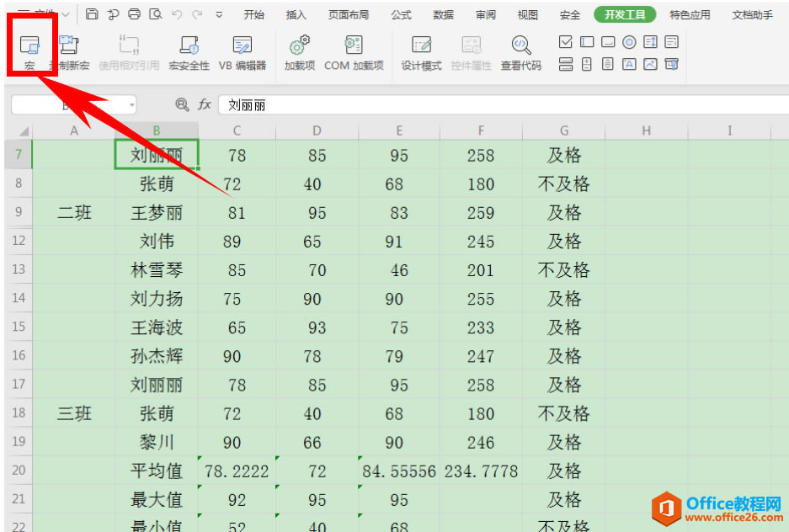The width and height of the screenshot is (789, 532).
Task: Open the 文档助手 tab
Action: click(753, 14)
